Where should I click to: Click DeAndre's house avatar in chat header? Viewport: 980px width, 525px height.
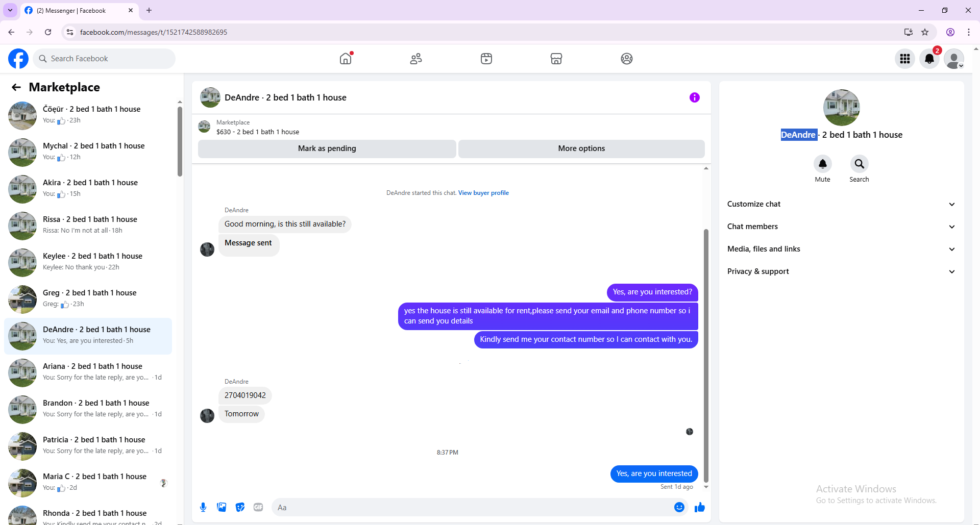tap(210, 97)
